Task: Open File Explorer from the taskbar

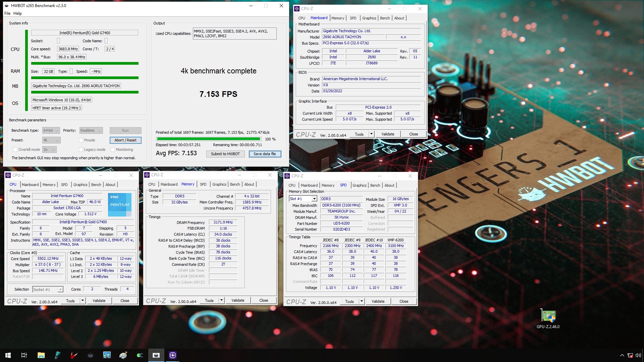Action: [x=41, y=355]
